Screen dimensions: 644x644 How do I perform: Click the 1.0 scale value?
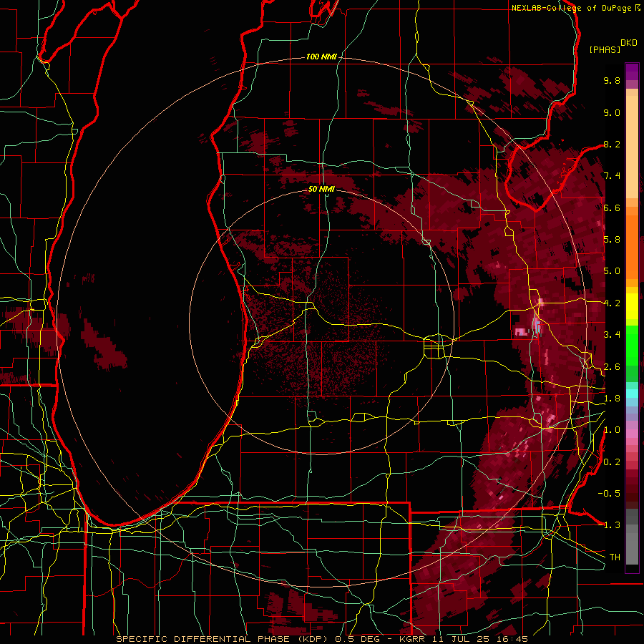click(x=612, y=430)
